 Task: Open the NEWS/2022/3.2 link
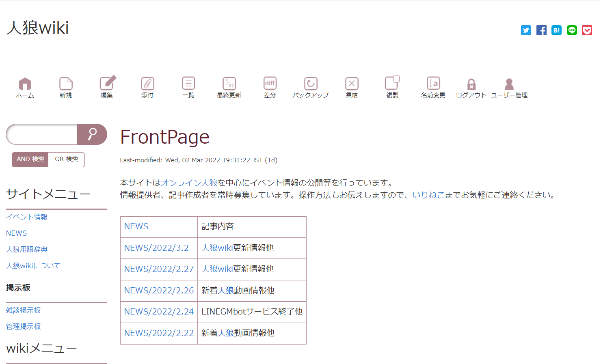pos(156,248)
